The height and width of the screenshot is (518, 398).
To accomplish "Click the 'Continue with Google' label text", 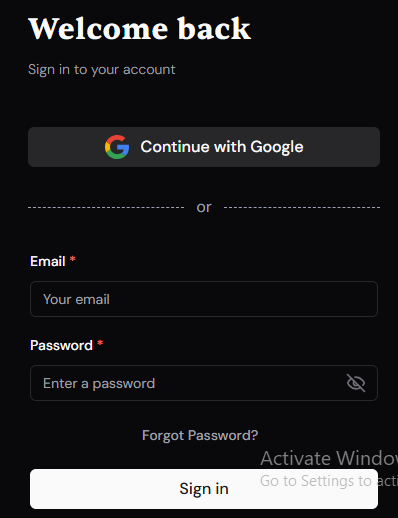I will 222,147.
